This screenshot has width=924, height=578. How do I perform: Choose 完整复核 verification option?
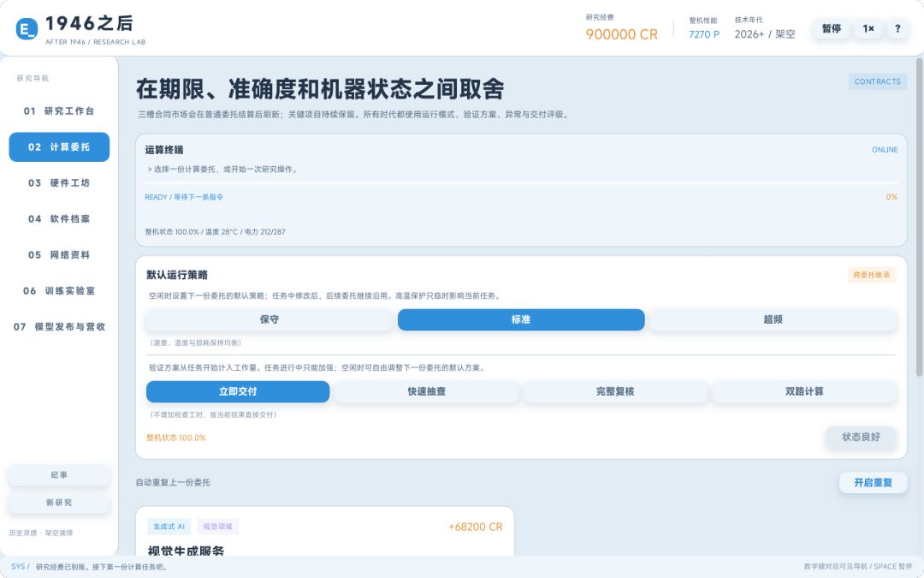[615, 391]
